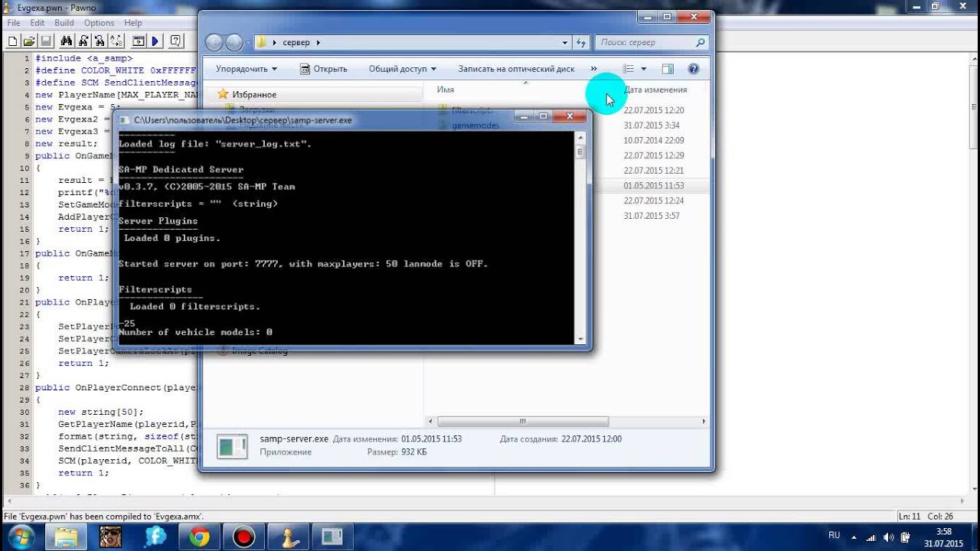Click the File Explorer taskbar icon
The height and width of the screenshot is (551, 980).
point(66,536)
